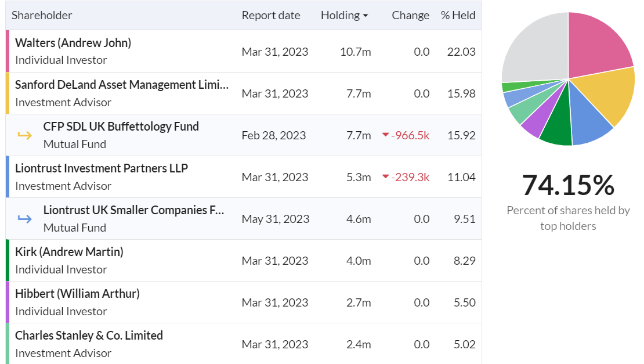
Task: Click the red down triangle next to -239.3k
Action: click(385, 176)
